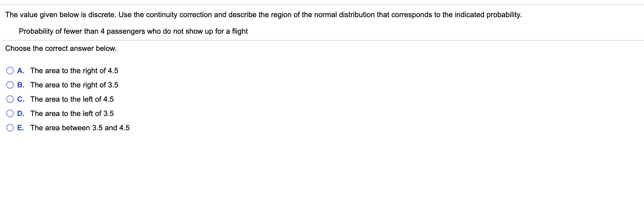Click the option label letter 'D.'
The height and width of the screenshot is (204, 644).
[x=21, y=113]
